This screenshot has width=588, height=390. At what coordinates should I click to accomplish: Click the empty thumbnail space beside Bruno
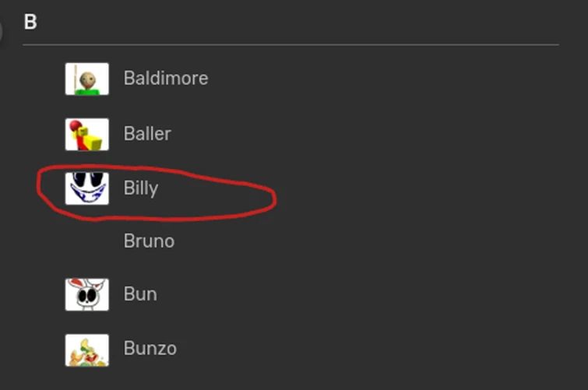86,241
